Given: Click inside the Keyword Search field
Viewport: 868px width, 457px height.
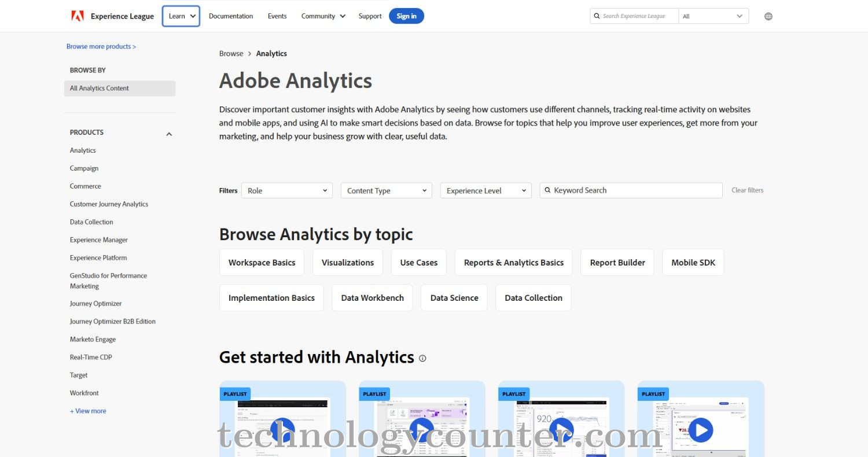Looking at the screenshot, I should pyautogui.click(x=631, y=190).
